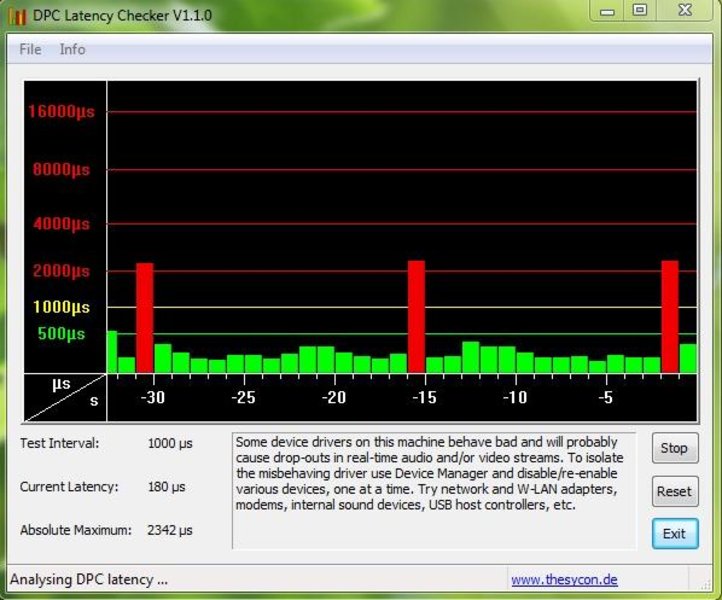Click the window resize grip in status bar
This screenshot has width=722, height=600.
click(x=705, y=585)
